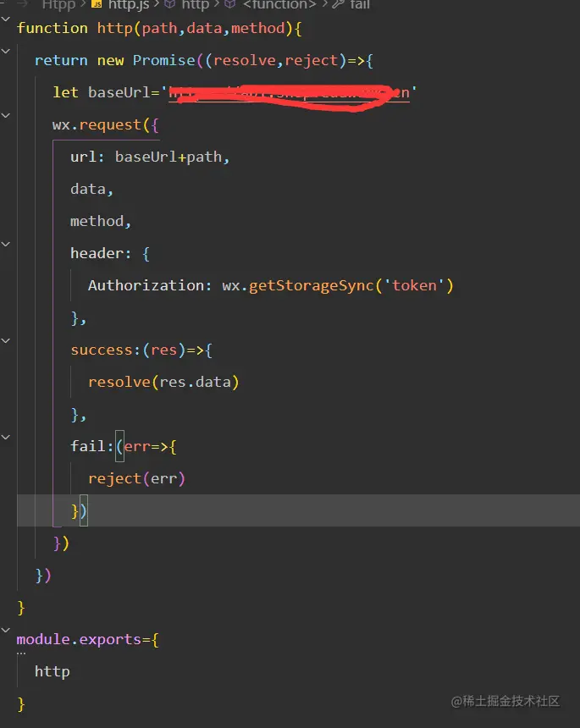The image size is (580, 728).
Task: Open the <function> breadcrumb segment
Action: pos(279,5)
